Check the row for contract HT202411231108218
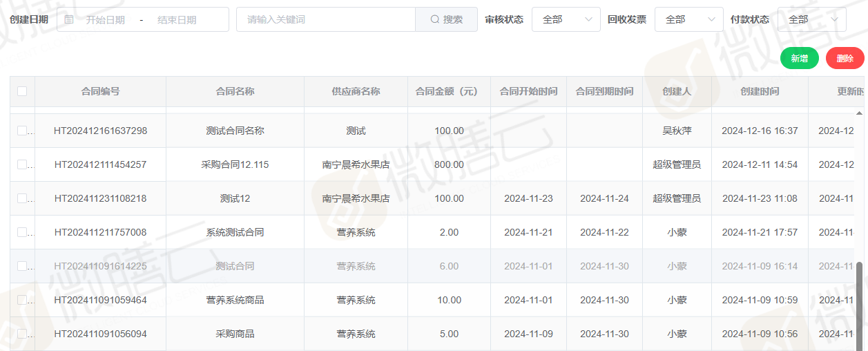The height and width of the screenshot is (351, 868). pos(22,198)
